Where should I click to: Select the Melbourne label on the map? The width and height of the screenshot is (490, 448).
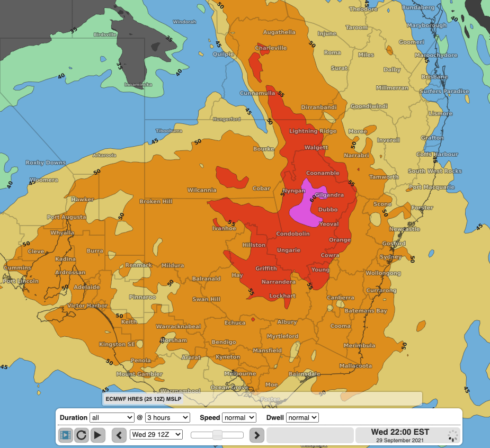click(240, 374)
